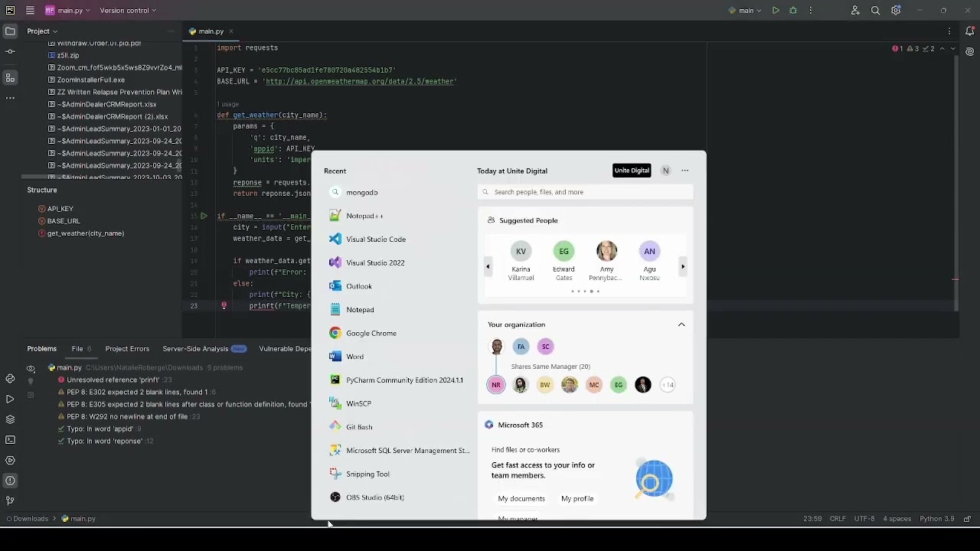Viewport: 980px width, 551px height.
Task: Go to next highlighted error arrow
Action: coord(952,49)
